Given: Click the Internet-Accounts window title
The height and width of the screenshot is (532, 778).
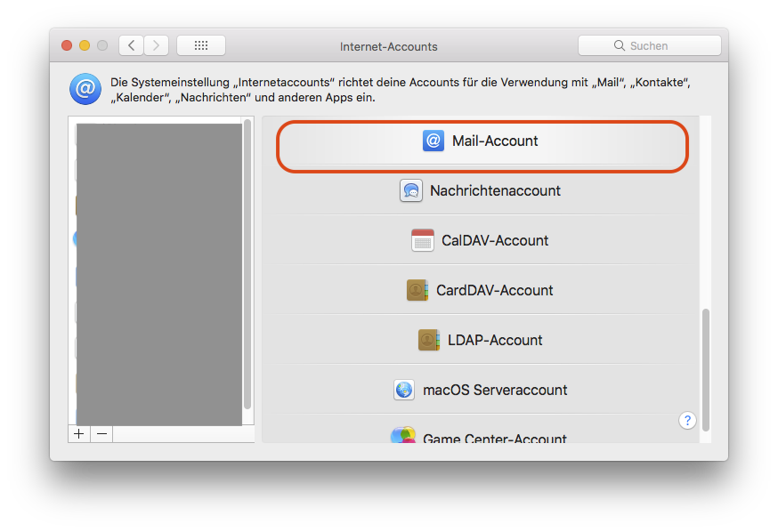Looking at the screenshot, I should point(389,46).
